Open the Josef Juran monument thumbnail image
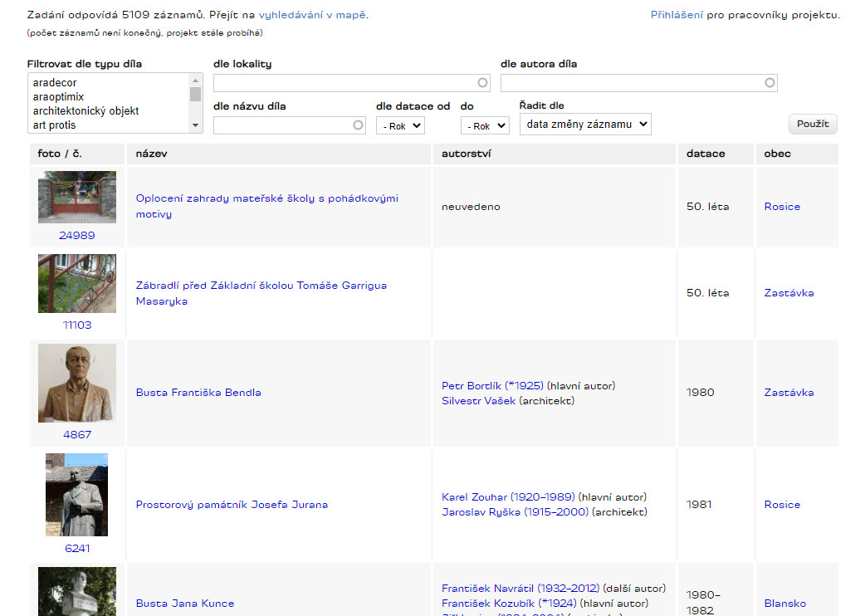The image size is (865, 616). click(x=76, y=495)
